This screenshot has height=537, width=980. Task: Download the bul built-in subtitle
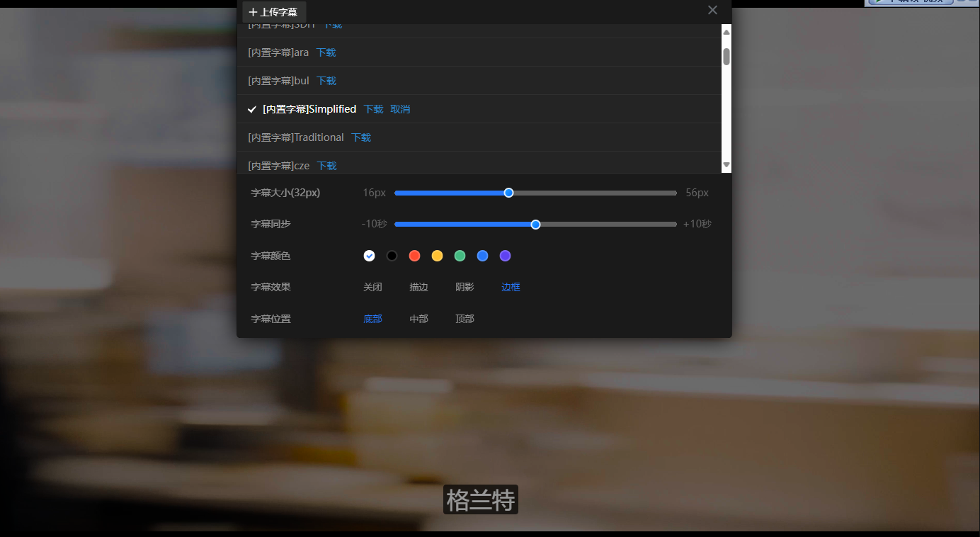326,81
